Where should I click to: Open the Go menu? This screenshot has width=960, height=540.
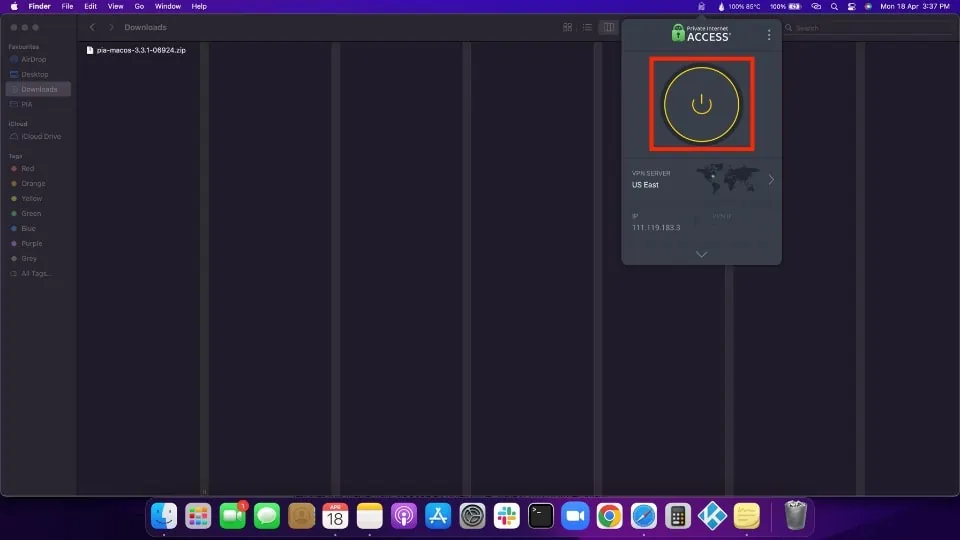coord(139,6)
